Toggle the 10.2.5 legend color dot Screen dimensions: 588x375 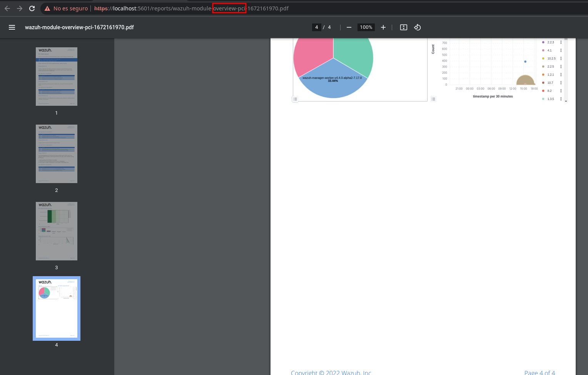coord(543,58)
